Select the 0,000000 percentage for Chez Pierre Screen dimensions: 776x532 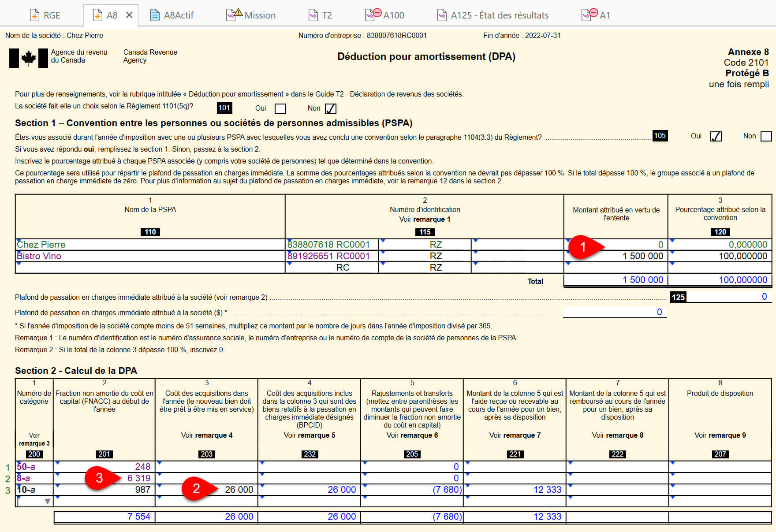[720, 245]
